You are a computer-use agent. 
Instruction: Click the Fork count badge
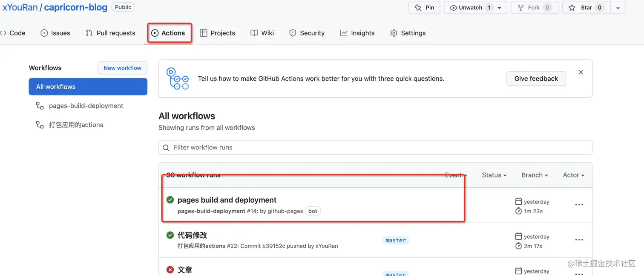click(x=547, y=7)
